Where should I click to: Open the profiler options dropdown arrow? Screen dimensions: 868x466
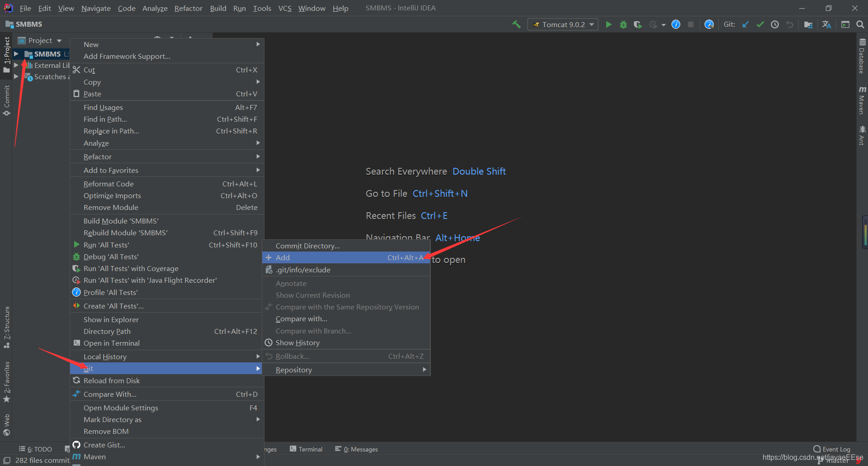tap(664, 25)
